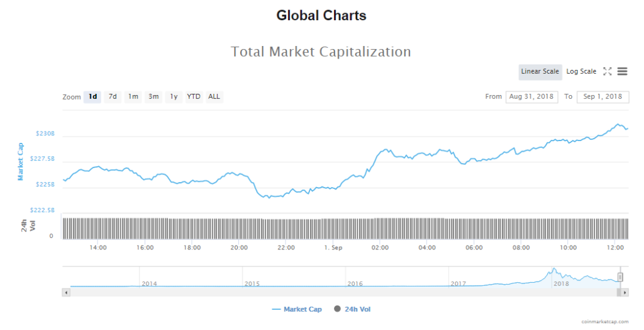This screenshot has width=644, height=330.
Task: Select the 7d zoom range
Action: 113,97
